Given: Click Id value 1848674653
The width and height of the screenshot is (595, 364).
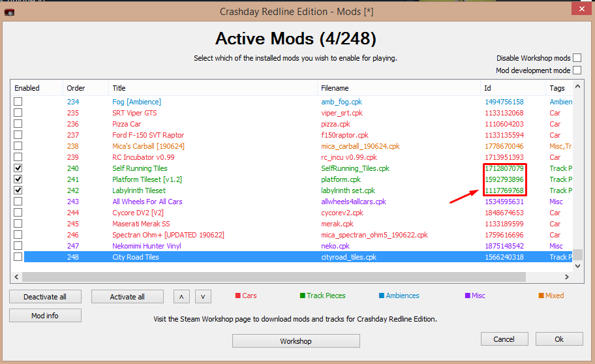Looking at the screenshot, I should pyautogui.click(x=504, y=213).
